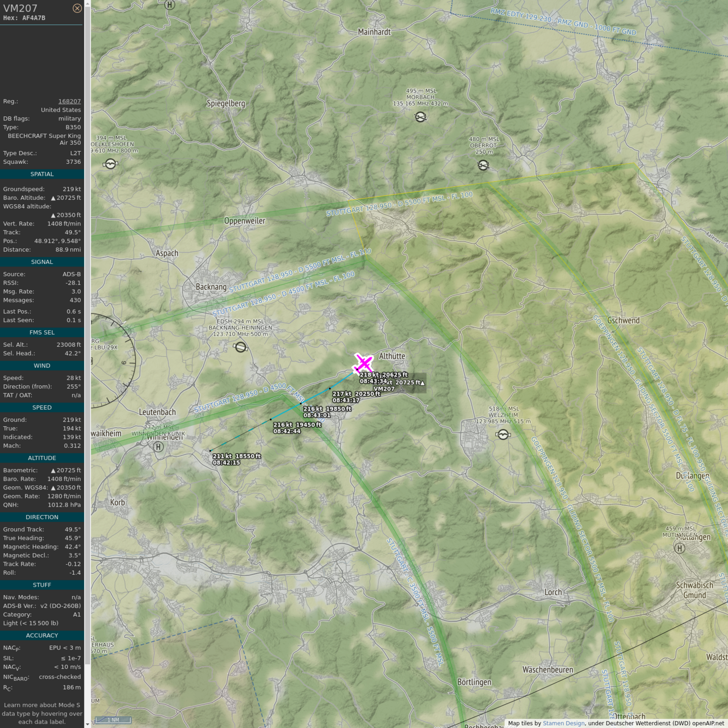Viewport: 728px width, 728px height.
Task: Click the Welzheim airfield symbol
Action: 503,435
